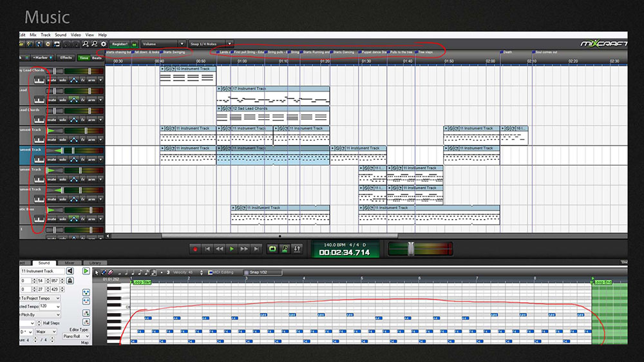Viewport: 644px width, 362px height.
Task: Select the arrow tool in piano roll
Action: point(97,272)
